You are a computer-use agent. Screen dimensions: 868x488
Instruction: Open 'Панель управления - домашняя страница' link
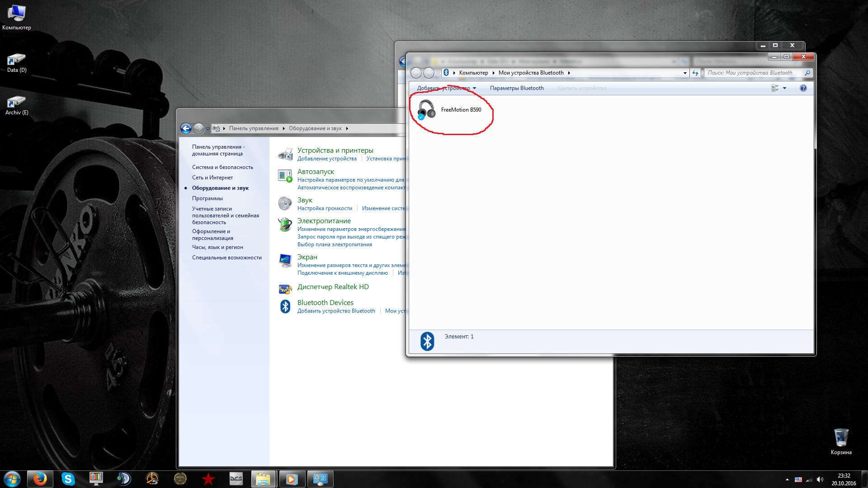click(218, 150)
